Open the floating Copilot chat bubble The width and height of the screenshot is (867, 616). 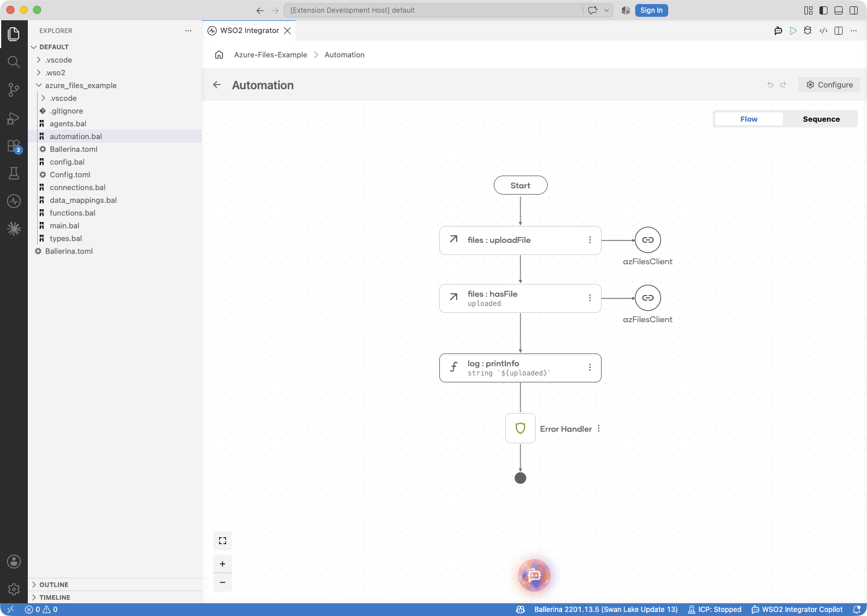click(x=534, y=575)
